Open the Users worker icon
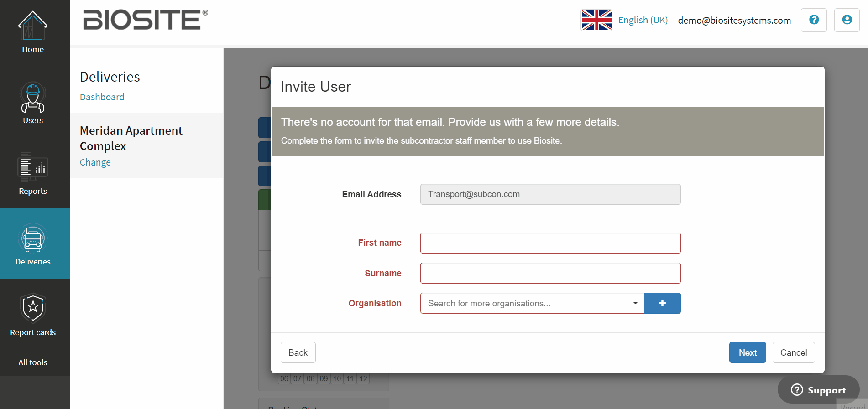The height and width of the screenshot is (409, 868). click(x=33, y=97)
